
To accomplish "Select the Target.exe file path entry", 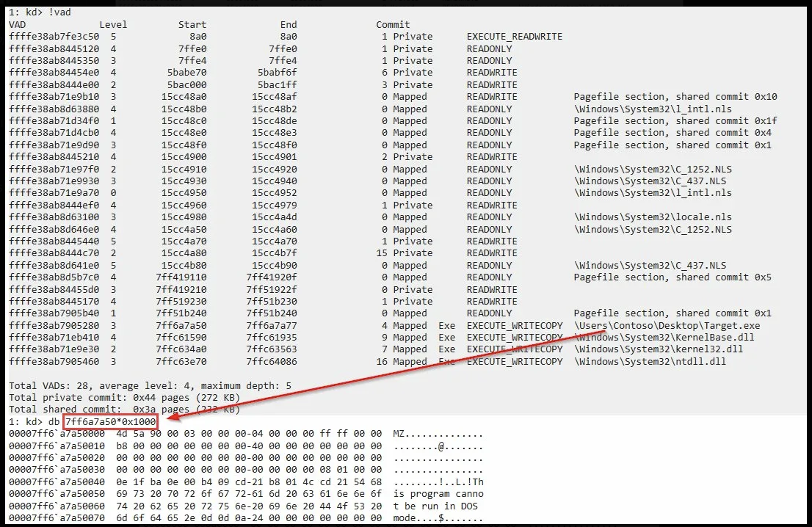I will click(667, 326).
